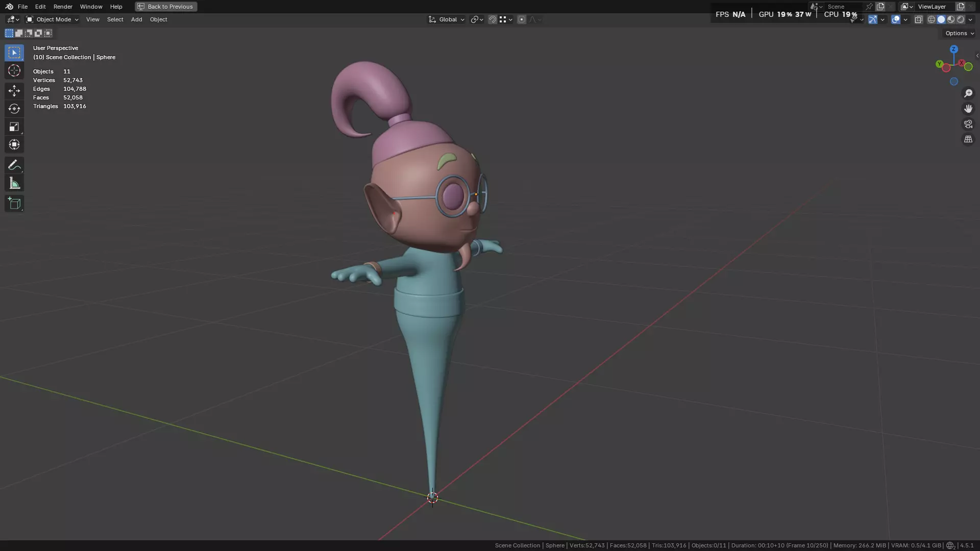Set selection mode to Intersect

[x=48, y=33]
